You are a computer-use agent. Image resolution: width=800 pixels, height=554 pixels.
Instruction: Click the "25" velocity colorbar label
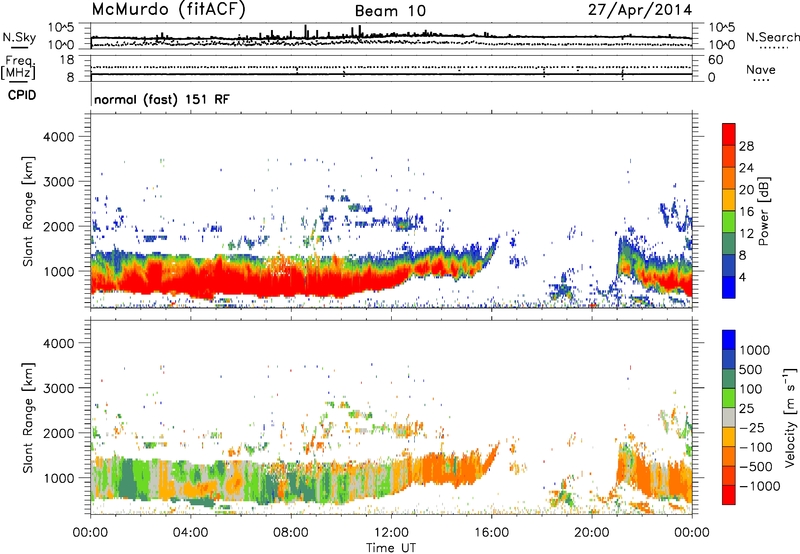[747, 409]
